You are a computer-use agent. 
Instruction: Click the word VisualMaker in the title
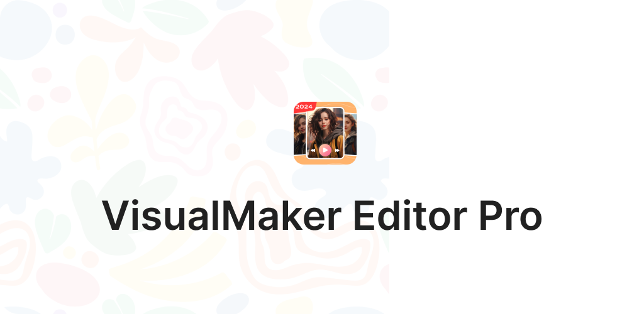click(x=221, y=217)
